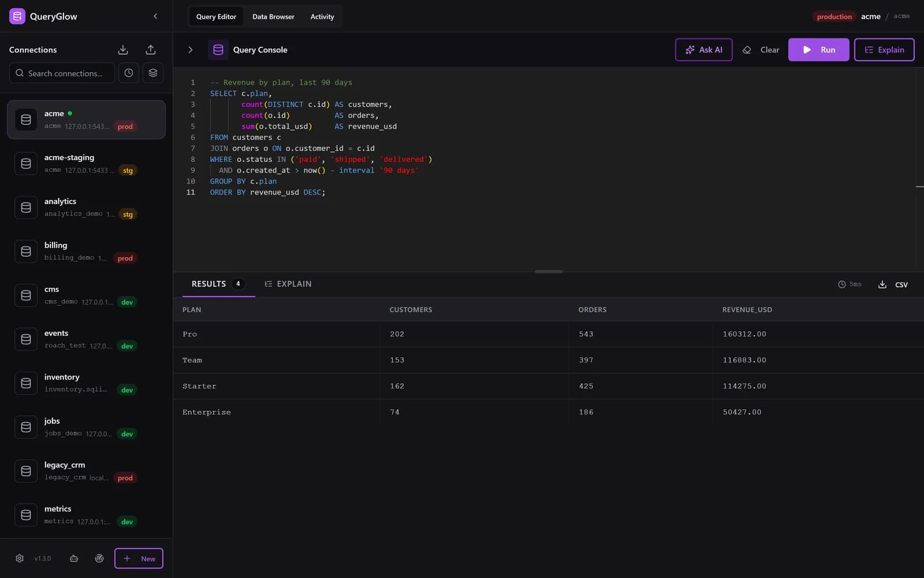Click the 397 orders cell
The width and height of the screenshot is (924, 578).
tap(640, 360)
